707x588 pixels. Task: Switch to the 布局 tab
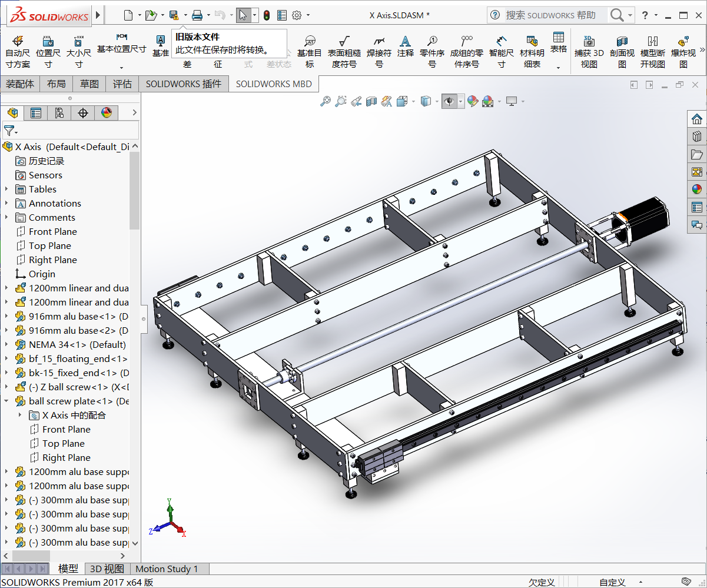[57, 84]
